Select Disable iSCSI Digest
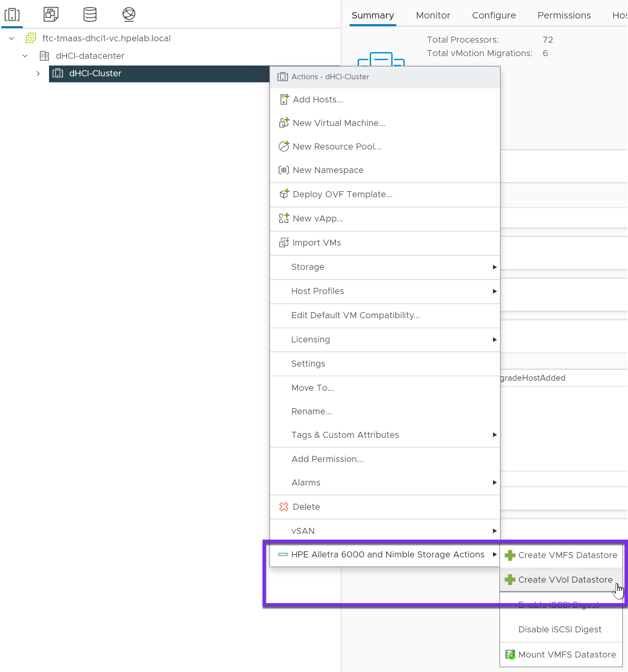Screen dimensions: 628x672 [x=559, y=629]
